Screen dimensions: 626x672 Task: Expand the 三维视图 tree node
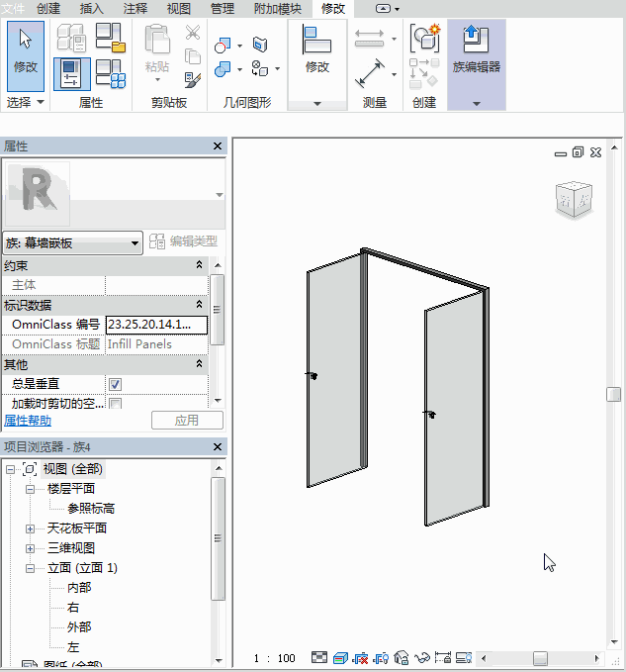[31, 548]
